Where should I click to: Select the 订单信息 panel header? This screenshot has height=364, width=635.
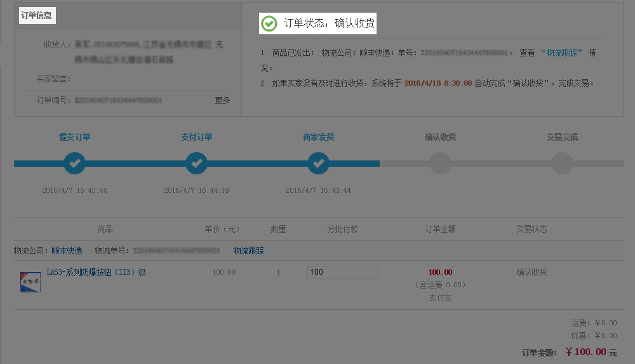click(x=37, y=15)
